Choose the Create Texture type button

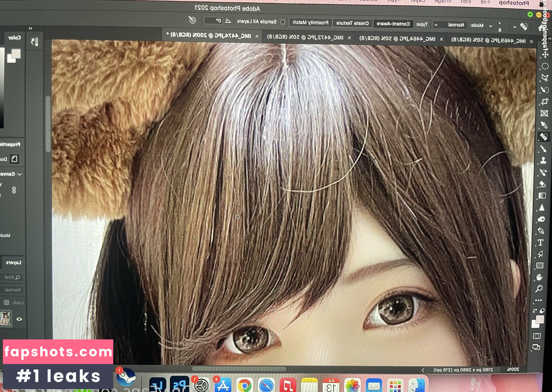pyautogui.click(x=352, y=23)
